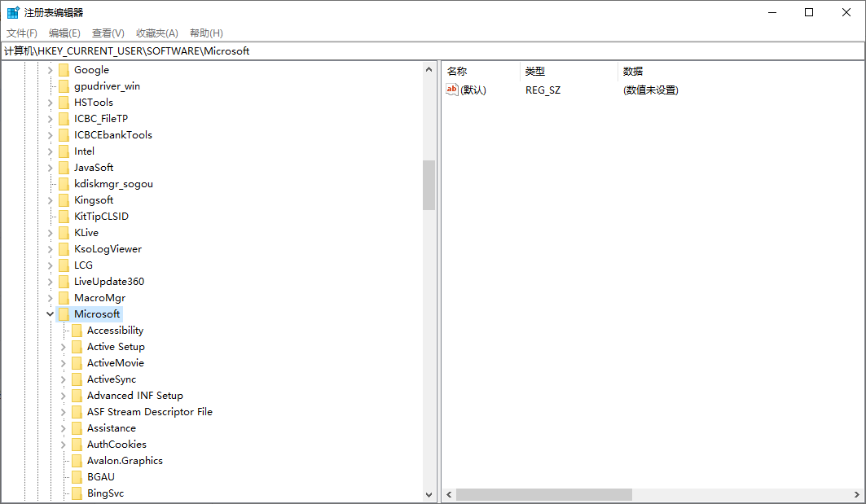Click the Intel key folder icon
This screenshot has height=504, width=866.
tap(65, 151)
